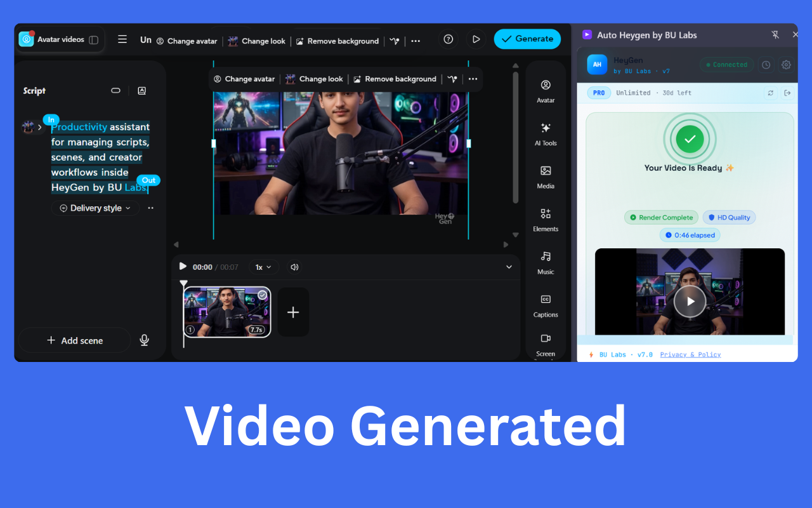Open the Captions panel
The width and height of the screenshot is (812, 508).
pos(546,305)
